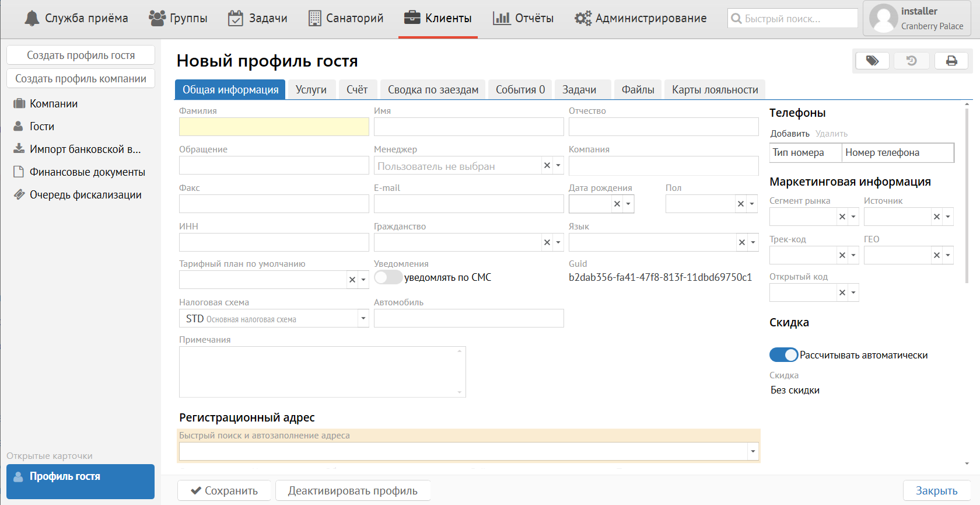Focus the Фамилия input field

[274, 127]
